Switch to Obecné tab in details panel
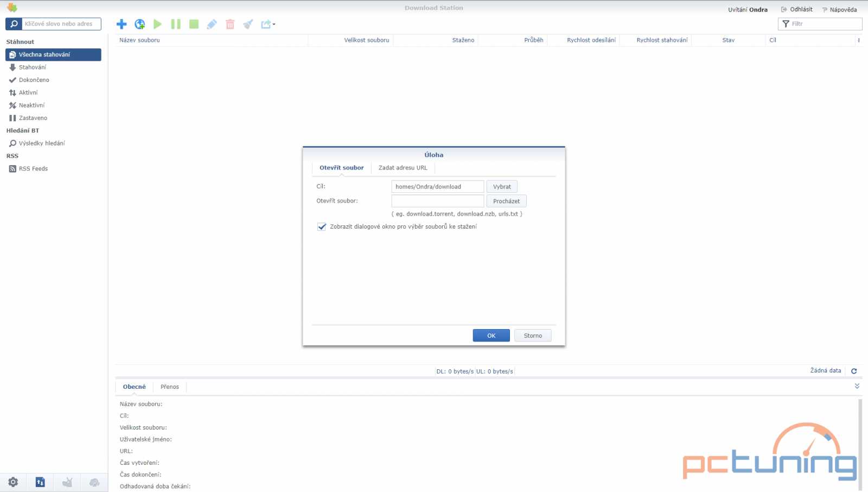 point(134,387)
